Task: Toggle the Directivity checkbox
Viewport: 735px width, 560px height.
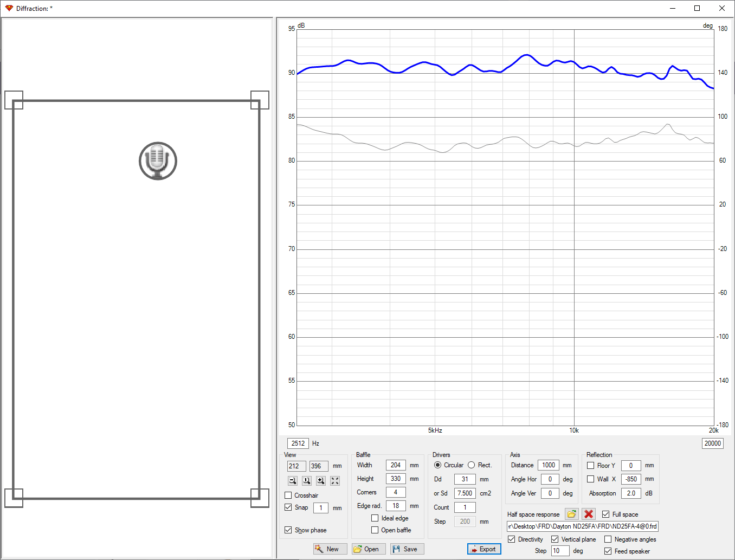Action: coord(512,539)
